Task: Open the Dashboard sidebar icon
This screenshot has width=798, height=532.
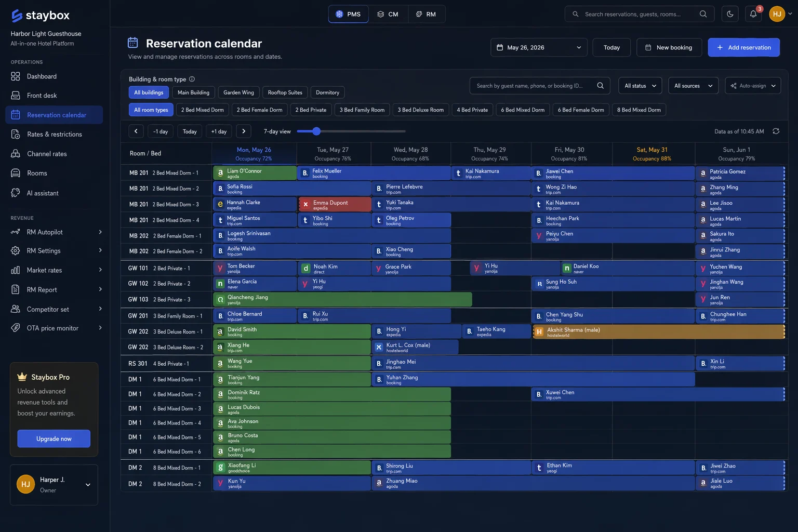Action: pyautogui.click(x=16, y=76)
